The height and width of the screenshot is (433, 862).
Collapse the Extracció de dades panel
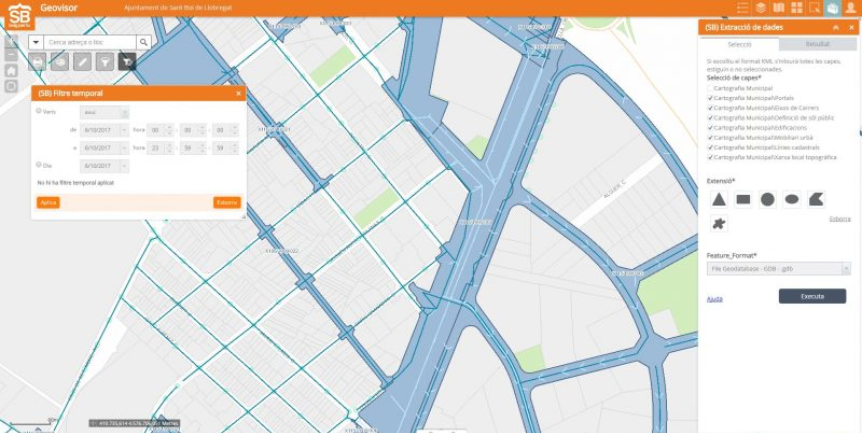point(836,27)
